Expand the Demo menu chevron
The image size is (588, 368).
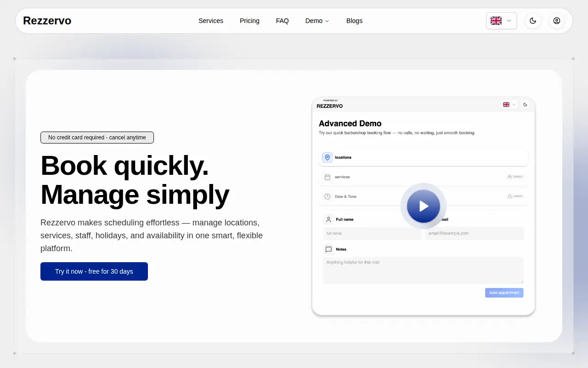pyautogui.click(x=327, y=21)
